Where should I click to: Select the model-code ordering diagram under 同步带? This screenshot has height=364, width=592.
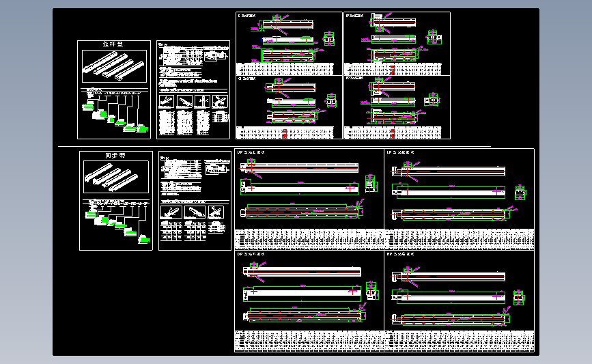coord(117,222)
